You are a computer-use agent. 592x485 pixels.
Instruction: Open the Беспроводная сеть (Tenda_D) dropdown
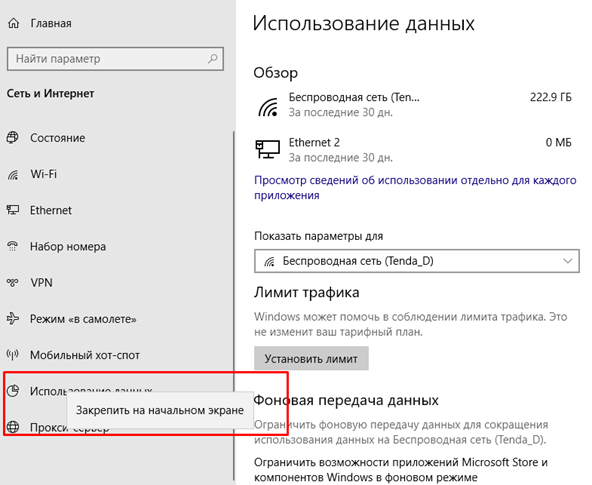click(417, 261)
